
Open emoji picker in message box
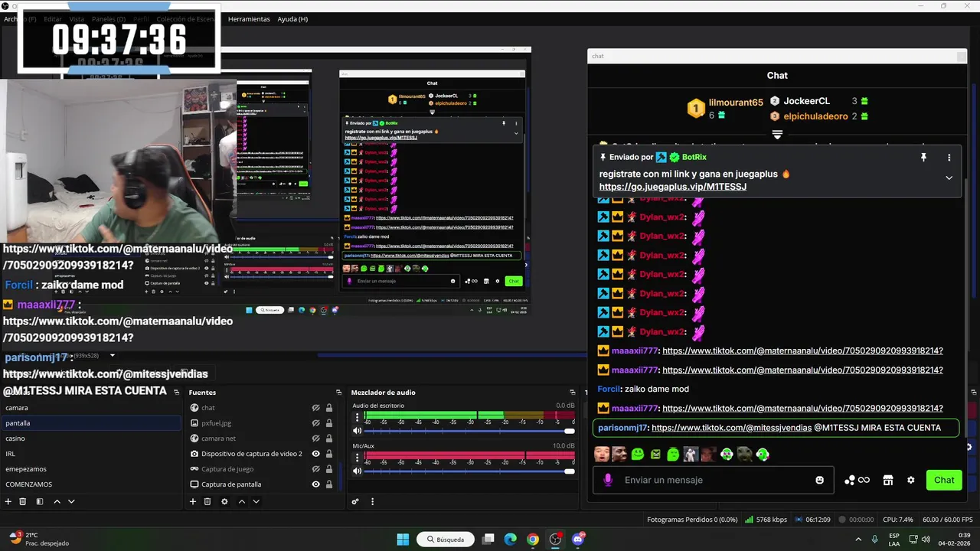(x=819, y=480)
